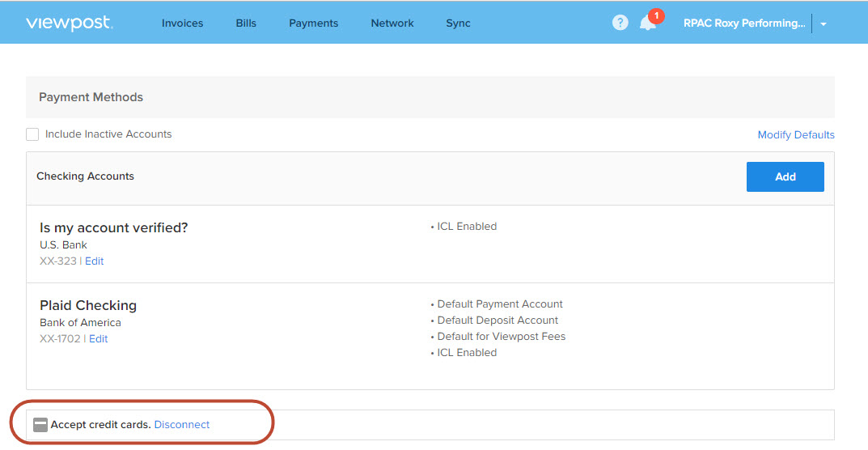
Task: Click the credit card icon
Action: (40, 425)
